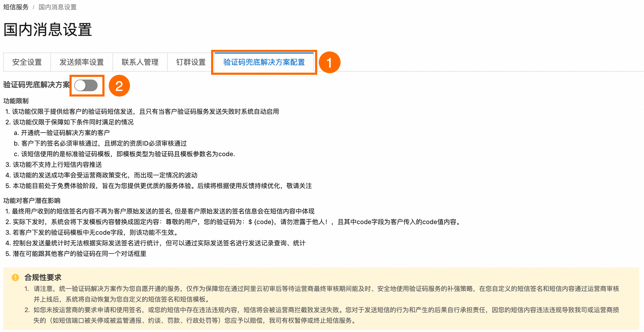
Task: Click the 功能限制 section heading
Action: (16, 101)
